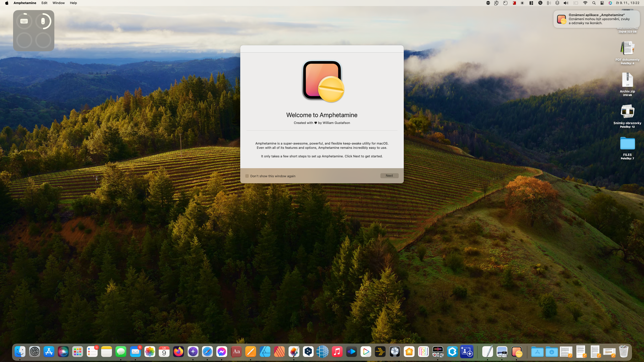The image size is (644, 362).
Task: Launch Firefox from the Dock
Action: pos(178,352)
